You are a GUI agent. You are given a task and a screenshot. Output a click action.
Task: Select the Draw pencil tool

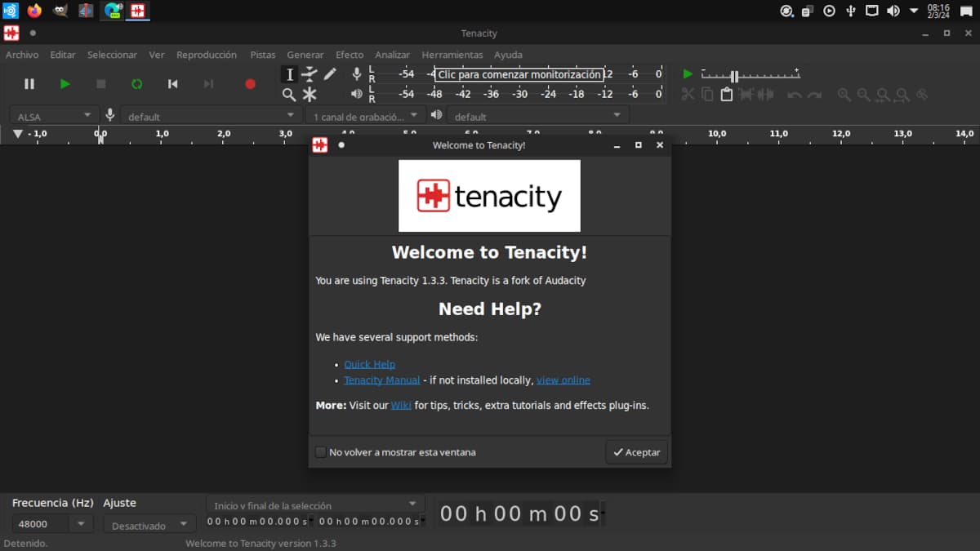330,74
